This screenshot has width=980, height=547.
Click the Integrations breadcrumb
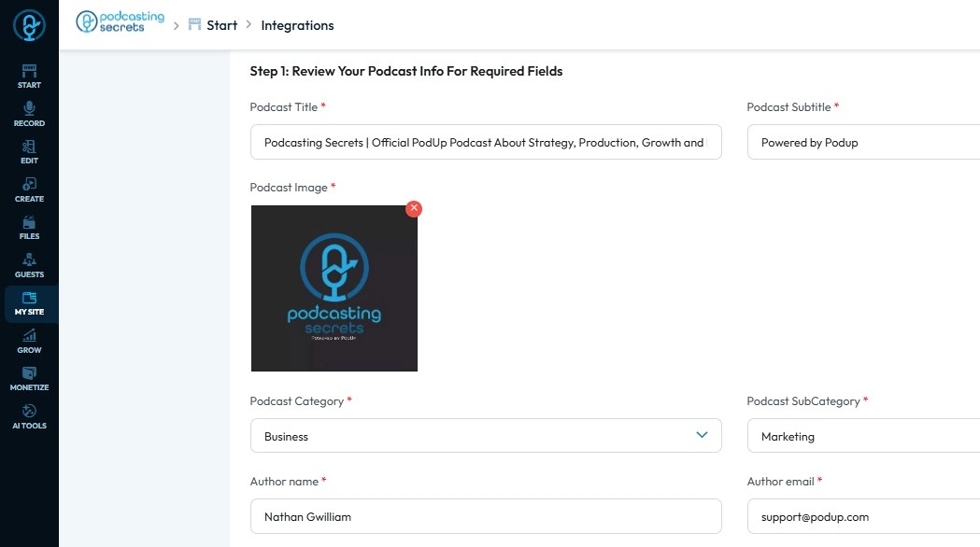click(x=297, y=25)
